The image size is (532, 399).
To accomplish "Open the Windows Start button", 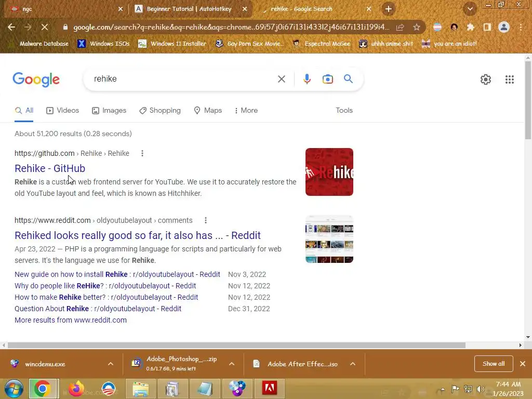I will (x=14, y=389).
